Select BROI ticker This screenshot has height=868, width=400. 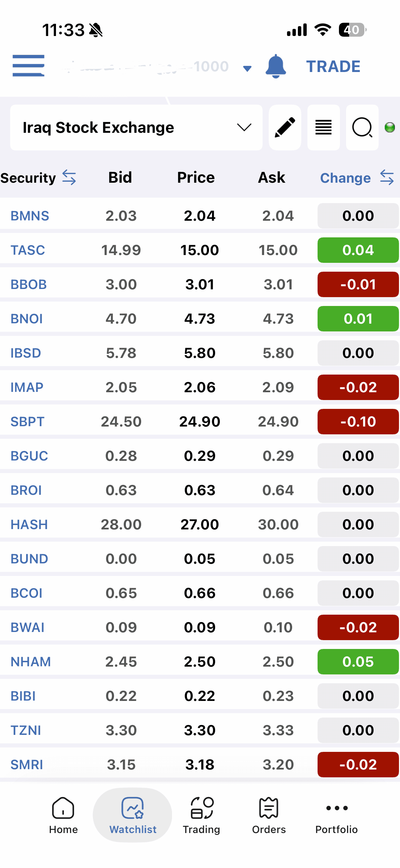(x=26, y=490)
